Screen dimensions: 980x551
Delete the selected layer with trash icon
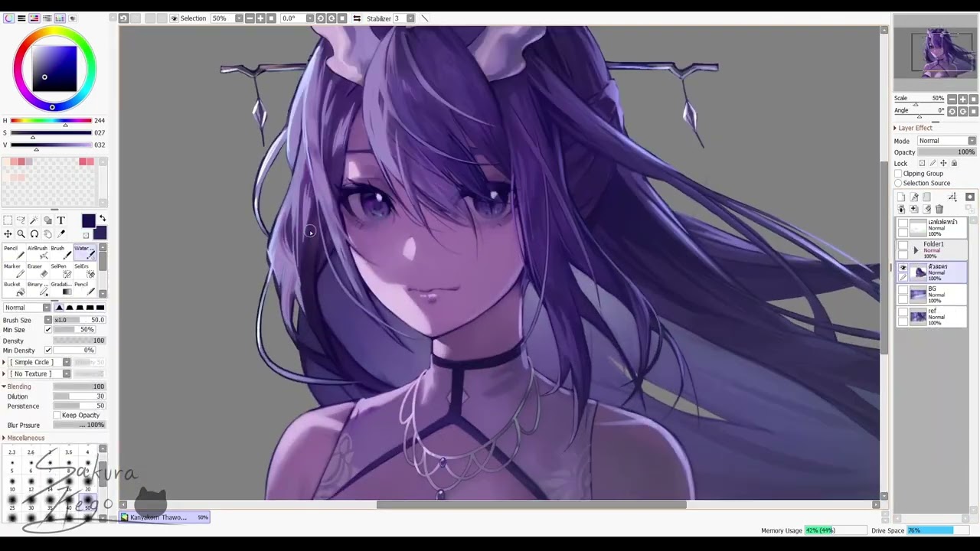[939, 209]
